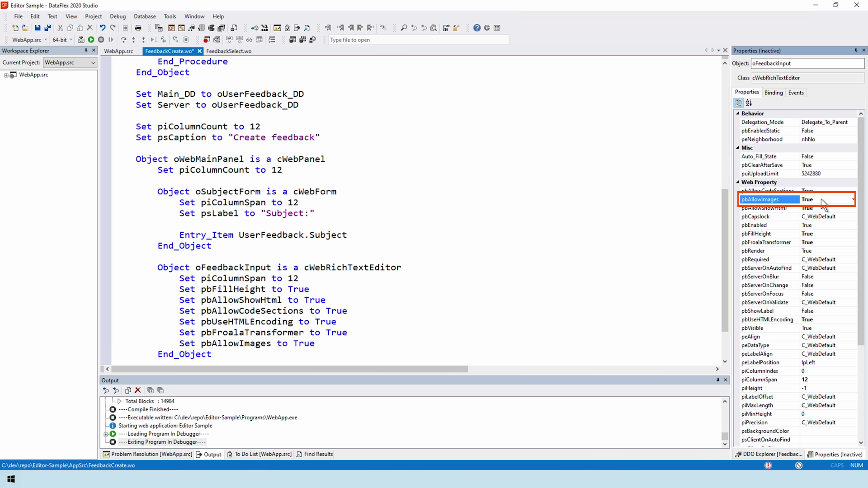This screenshot has width=868, height=488.
Task: Click the Find Results button
Action: click(315, 454)
